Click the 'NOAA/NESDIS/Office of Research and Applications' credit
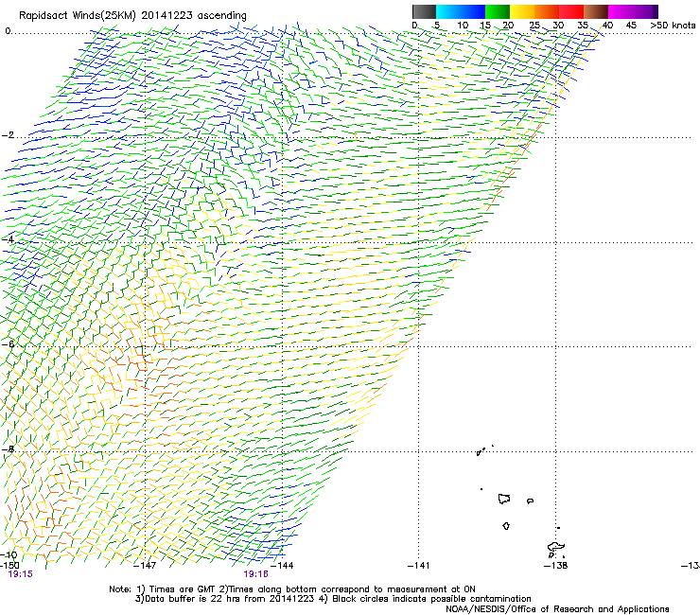Screen dimensions: 700x615 557,609
